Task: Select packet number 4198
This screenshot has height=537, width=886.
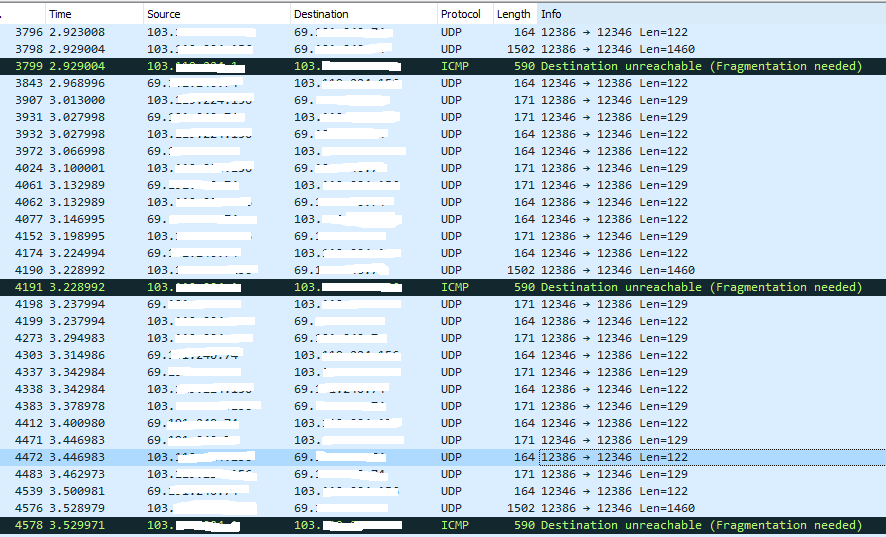Action: [443, 304]
